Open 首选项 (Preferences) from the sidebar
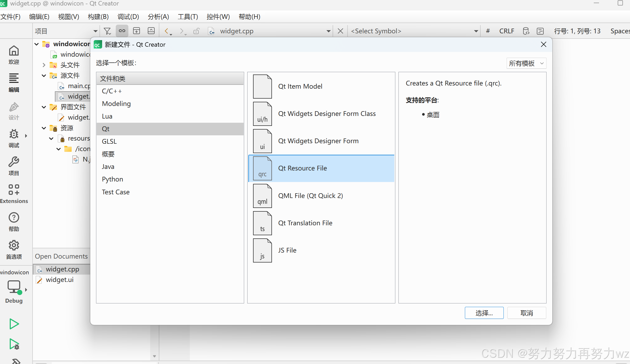The width and height of the screenshot is (630, 364). 14,250
